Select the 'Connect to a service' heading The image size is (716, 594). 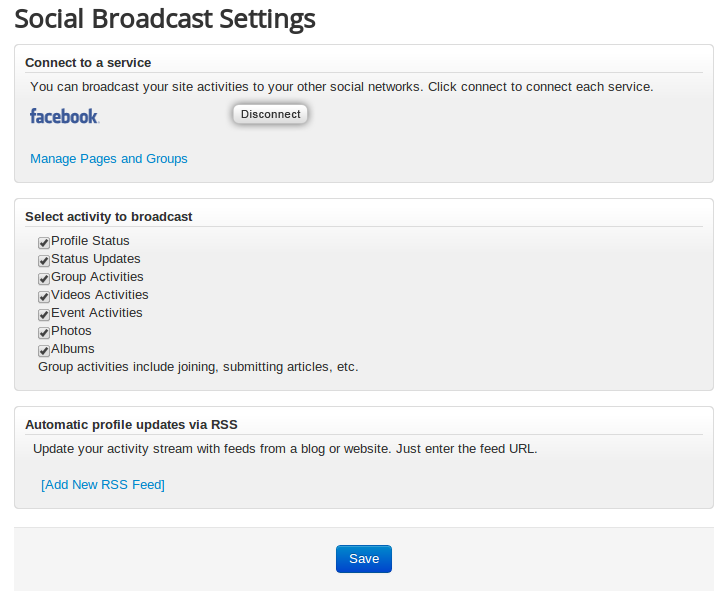pos(88,63)
